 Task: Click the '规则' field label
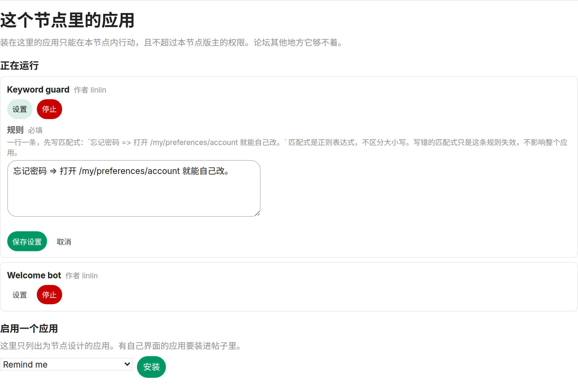pos(15,130)
